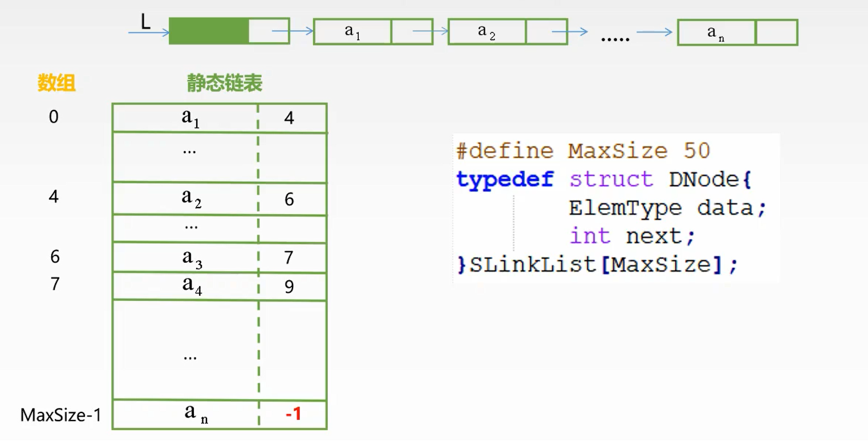
Task: Click the green head node data box
Action: coord(209,31)
